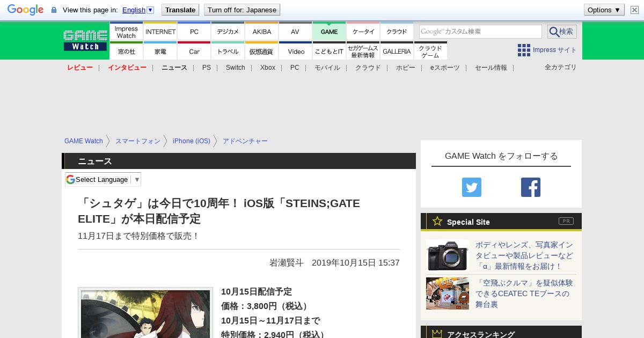Select the Switch category menu item
644x338 pixels.
click(235, 68)
